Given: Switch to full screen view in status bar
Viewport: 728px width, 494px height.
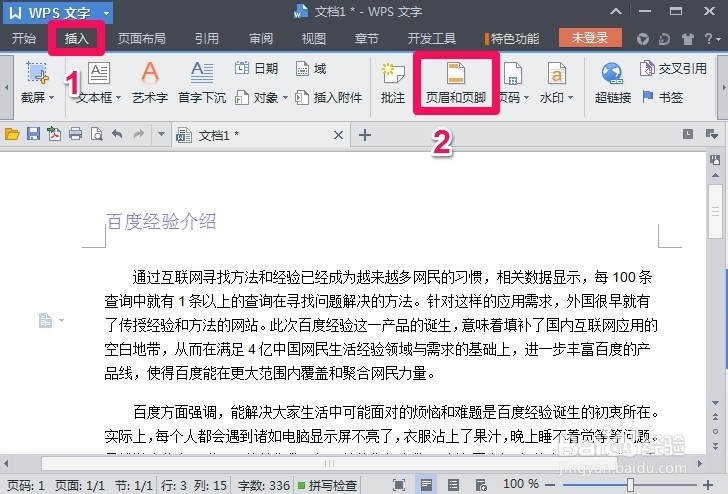Looking at the screenshot, I should click(399, 485).
